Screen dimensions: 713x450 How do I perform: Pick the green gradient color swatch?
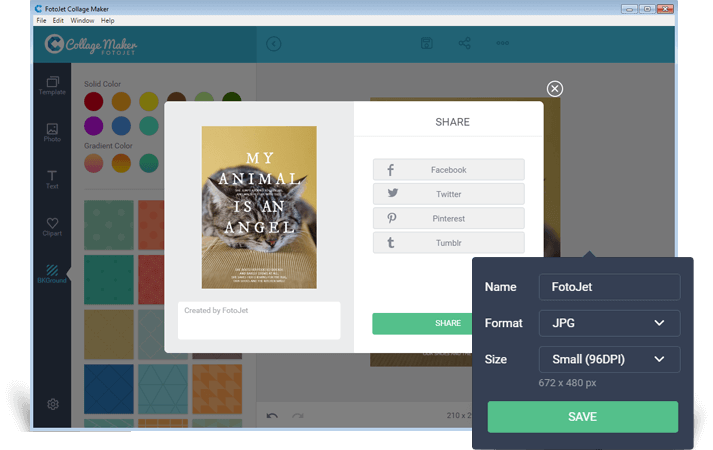[149, 163]
